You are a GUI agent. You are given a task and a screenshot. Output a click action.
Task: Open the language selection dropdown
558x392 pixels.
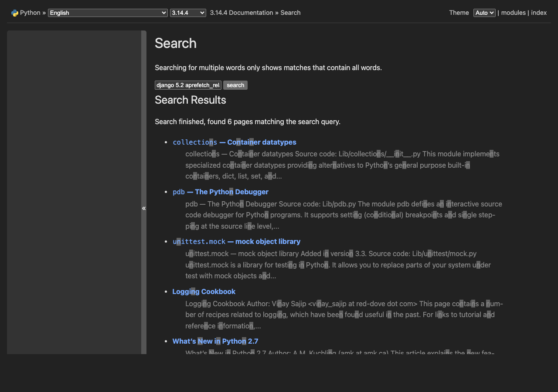(107, 13)
